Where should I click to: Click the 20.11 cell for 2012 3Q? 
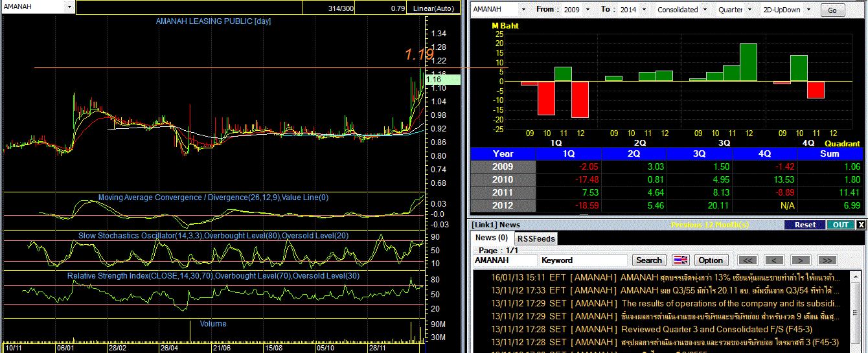[700, 205]
